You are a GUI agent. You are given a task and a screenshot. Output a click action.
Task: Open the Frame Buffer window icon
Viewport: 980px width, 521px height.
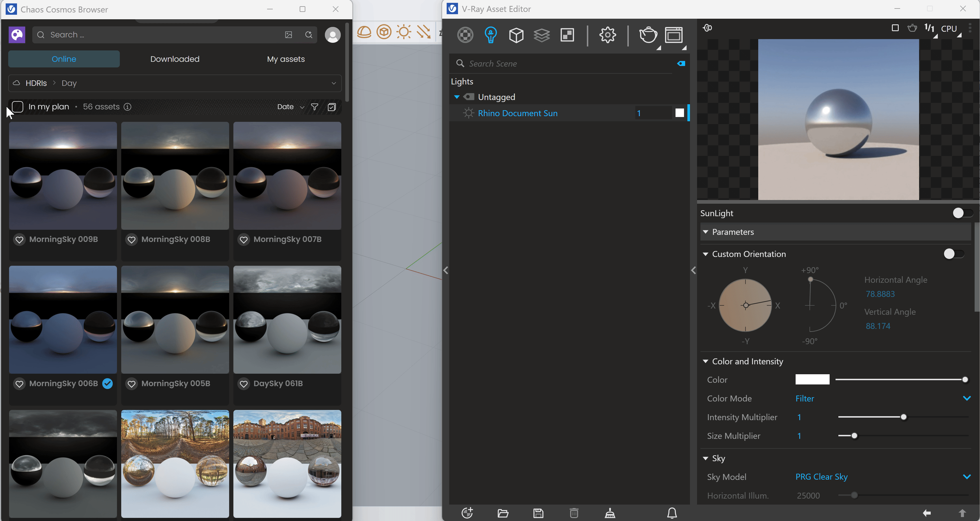(674, 35)
